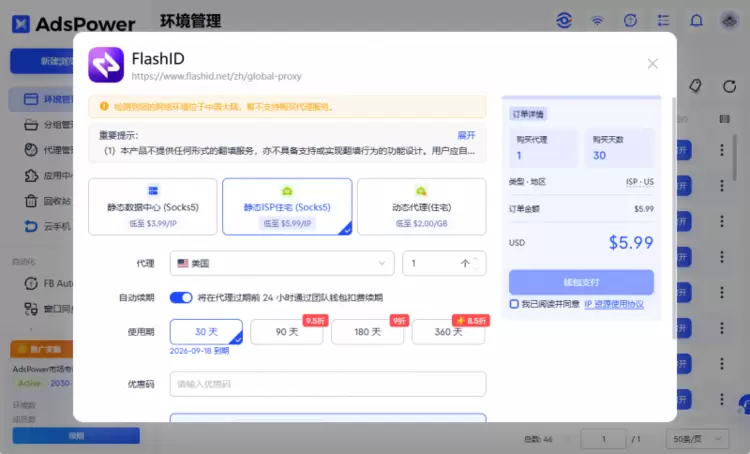Click the 订单详情 label
The width and height of the screenshot is (750, 454).
(x=528, y=114)
